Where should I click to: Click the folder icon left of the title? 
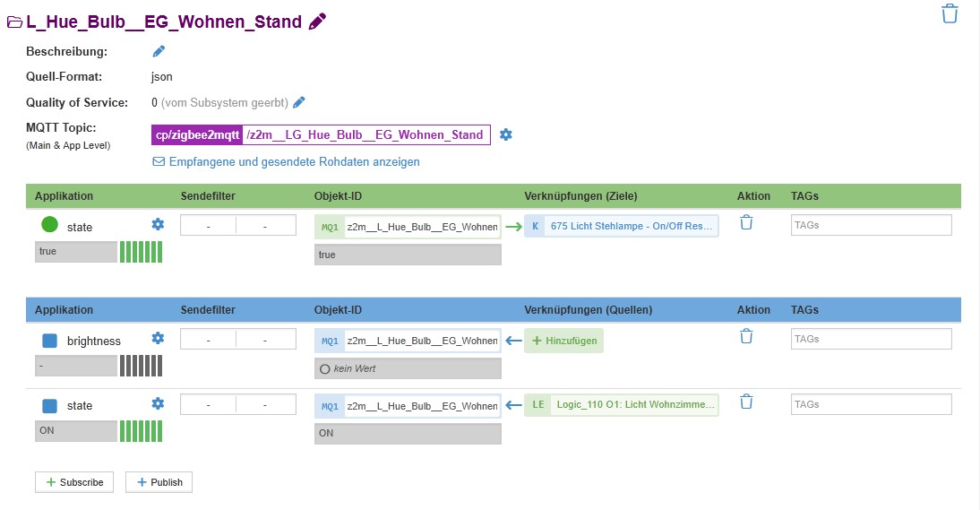pos(14,22)
